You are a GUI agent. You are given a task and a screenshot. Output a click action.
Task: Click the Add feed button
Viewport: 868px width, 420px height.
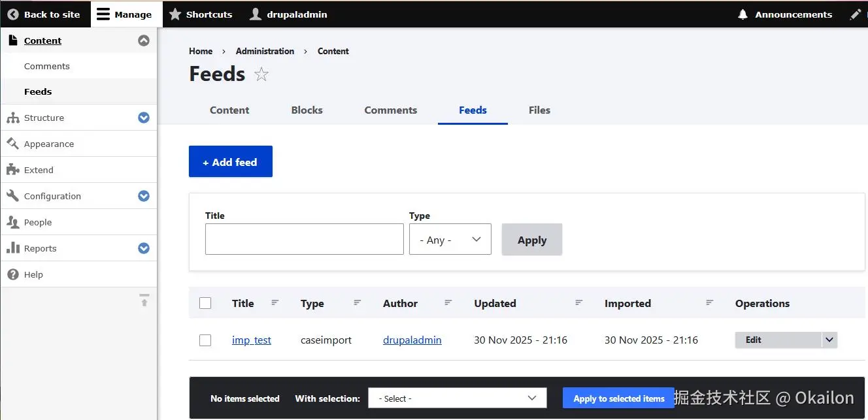[231, 161]
